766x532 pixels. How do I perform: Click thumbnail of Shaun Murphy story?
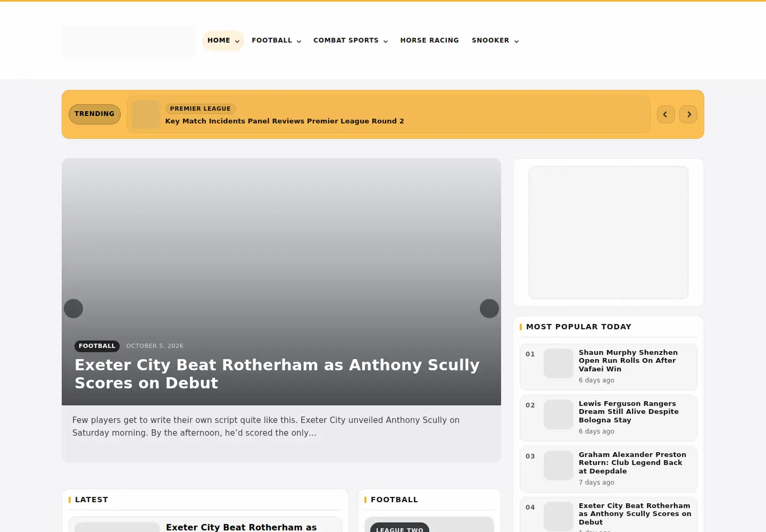click(x=559, y=363)
